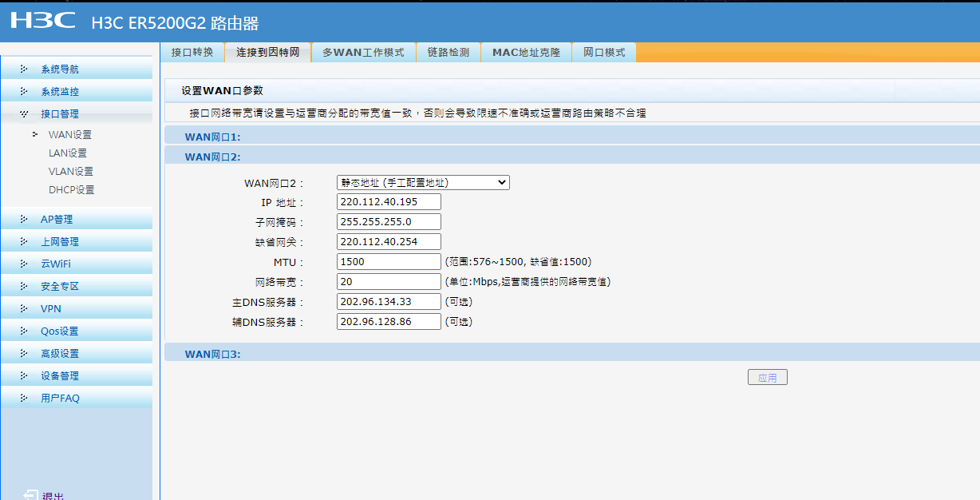Open LAN设置 in the sidebar
This screenshot has height=500, width=980.
pos(68,153)
